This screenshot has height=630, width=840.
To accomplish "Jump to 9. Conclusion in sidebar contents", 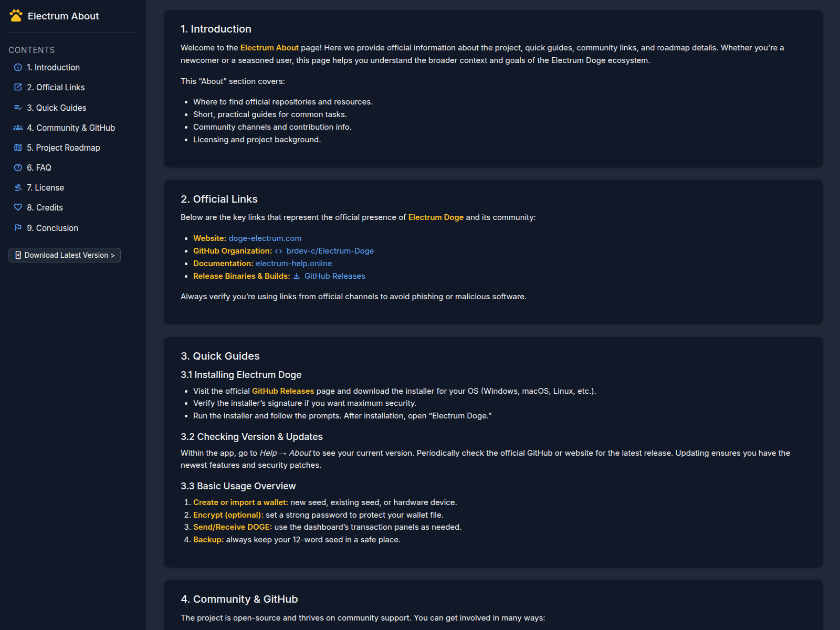I will (52, 228).
